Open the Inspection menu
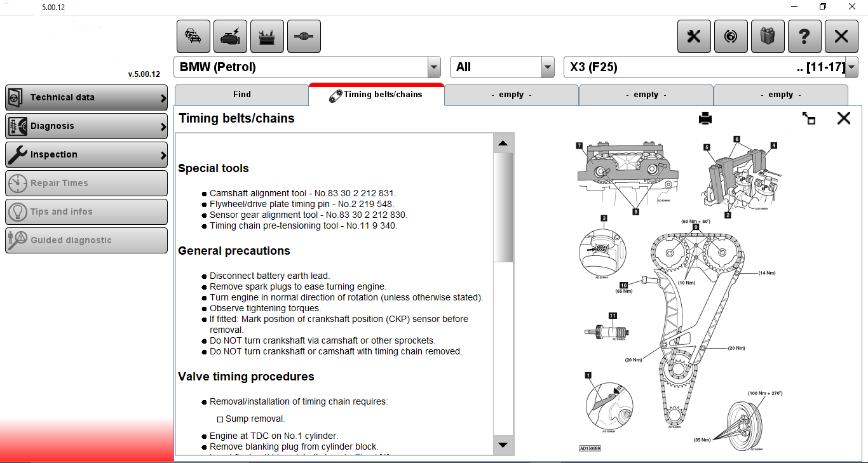The image size is (868, 463). click(x=86, y=154)
